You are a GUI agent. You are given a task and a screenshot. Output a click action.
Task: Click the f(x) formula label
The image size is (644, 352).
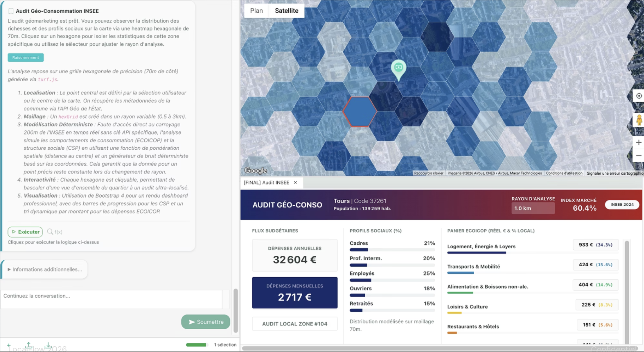(x=58, y=232)
